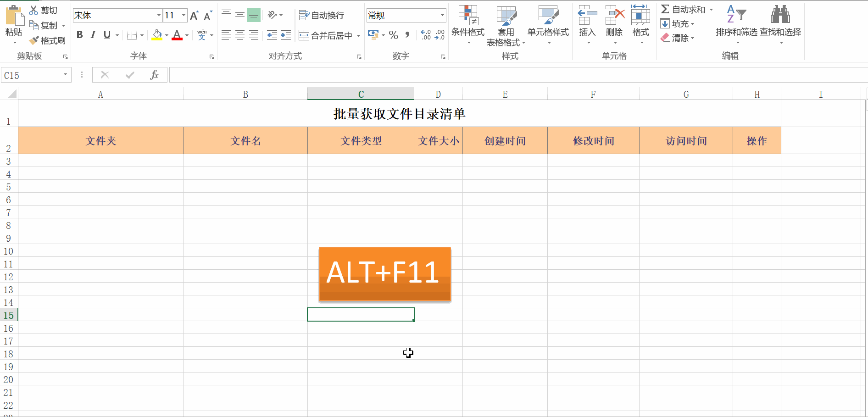Increase indent
This screenshot has width=868, height=417.
(286, 35)
